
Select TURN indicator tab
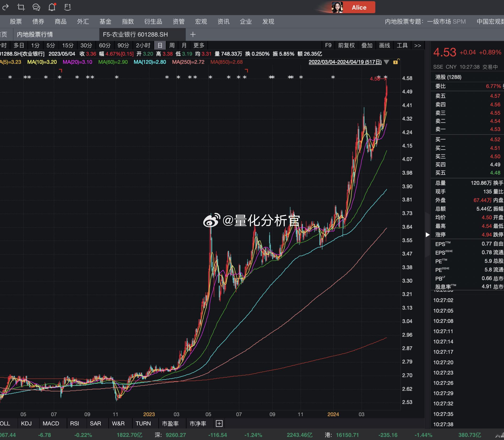click(x=143, y=423)
